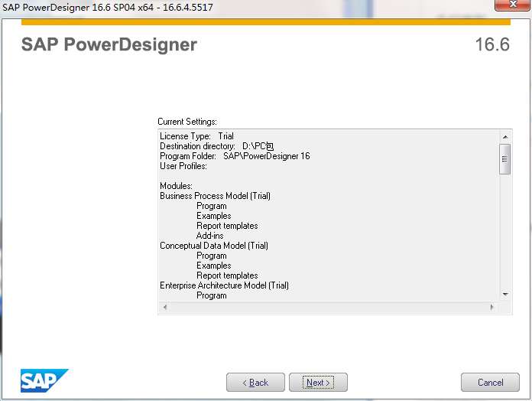This screenshot has height=401, width=532.
Task: Select the 'License Type: Trial' line
Action: pyautogui.click(x=196, y=136)
